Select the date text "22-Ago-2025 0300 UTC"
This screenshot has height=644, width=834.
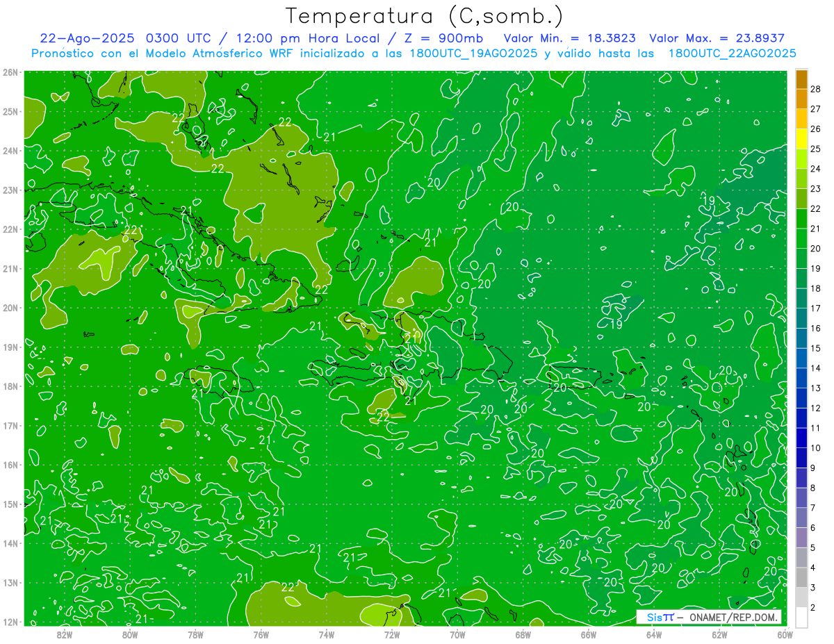pyautogui.click(x=125, y=38)
